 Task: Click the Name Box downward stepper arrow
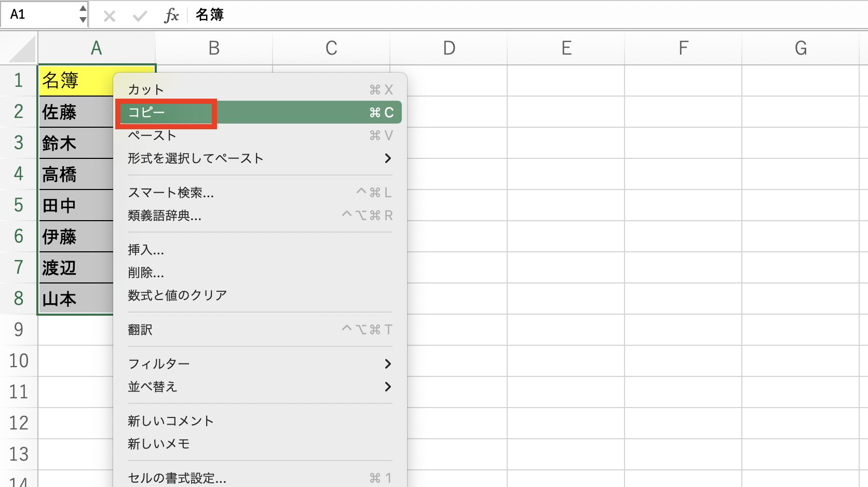point(83,20)
